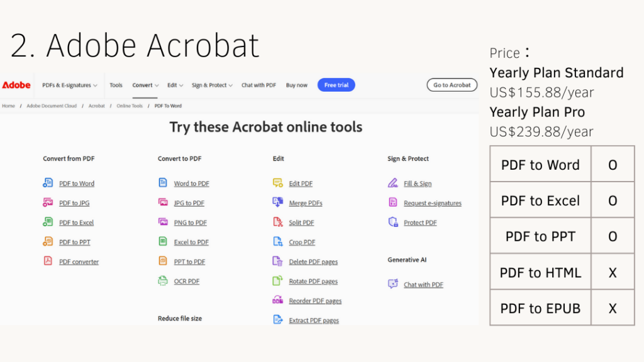Open the Edit PDF link
644x362 pixels.
(x=301, y=184)
